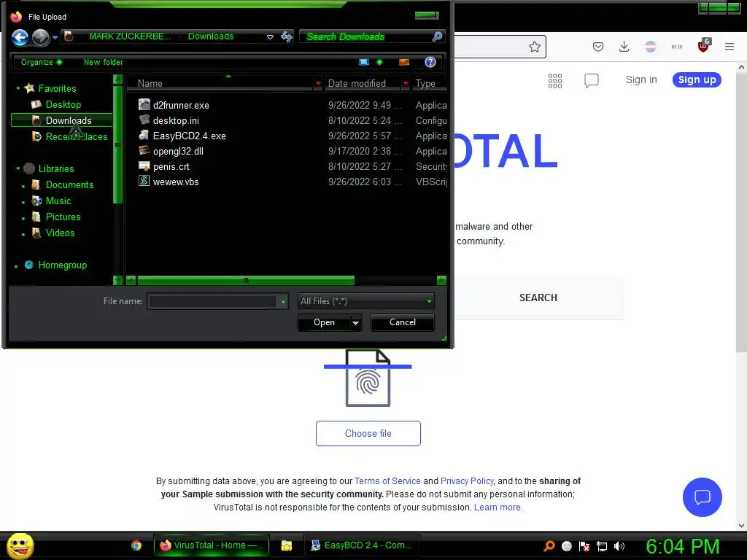Click the blue chat bubble button
Viewport: 747px width, 560px height.
click(703, 497)
